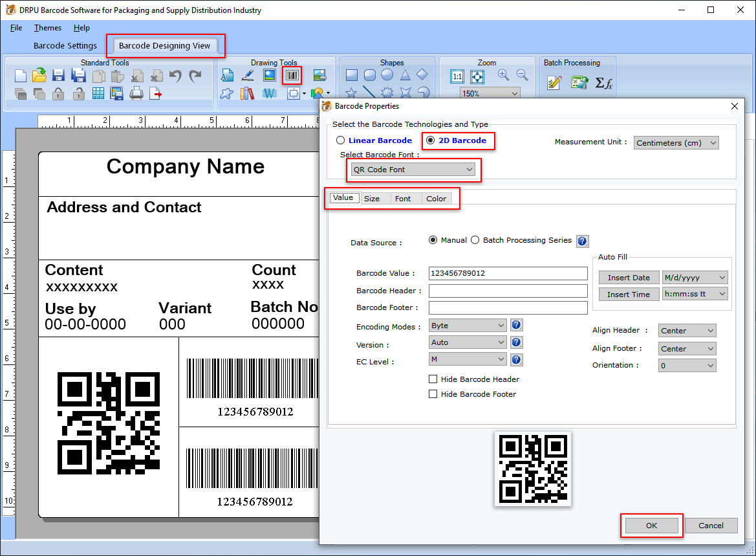Screen dimensions: 756x556
Task: Select the Text drawing tool
Action: 227,75
